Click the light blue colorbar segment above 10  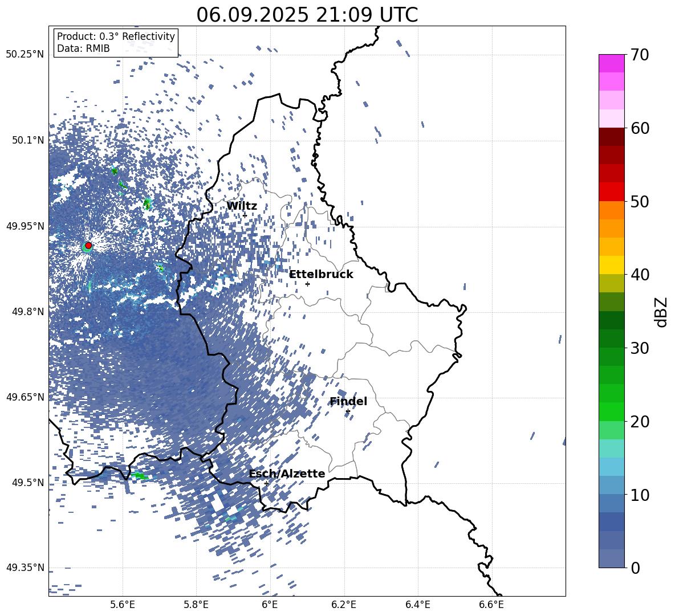click(x=611, y=467)
